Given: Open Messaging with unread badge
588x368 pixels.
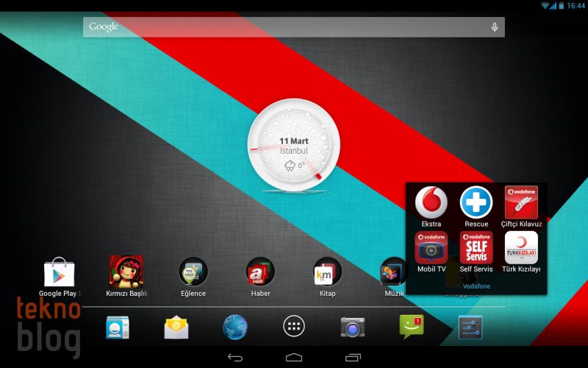Looking at the screenshot, I should click(x=412, y=327).
